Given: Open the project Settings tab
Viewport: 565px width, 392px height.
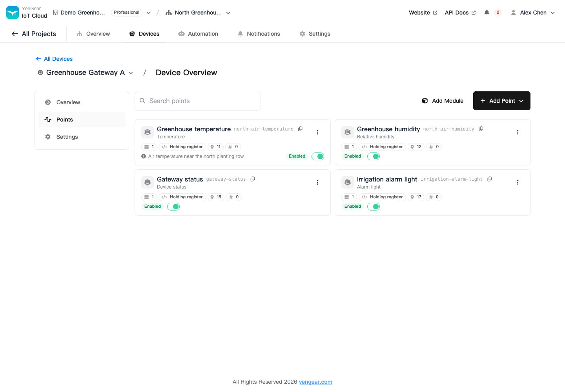Looking at the screenshot, I should click(315, 34).
